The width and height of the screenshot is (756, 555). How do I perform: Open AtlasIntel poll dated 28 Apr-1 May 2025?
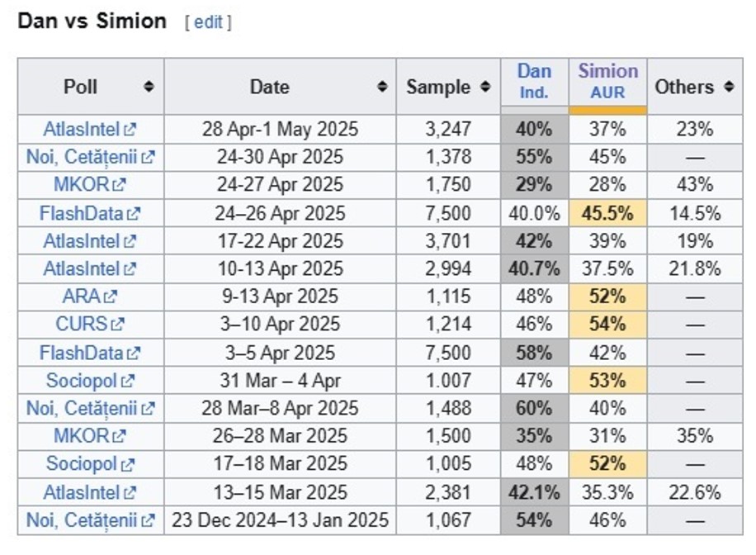click(x=82, y=129)
